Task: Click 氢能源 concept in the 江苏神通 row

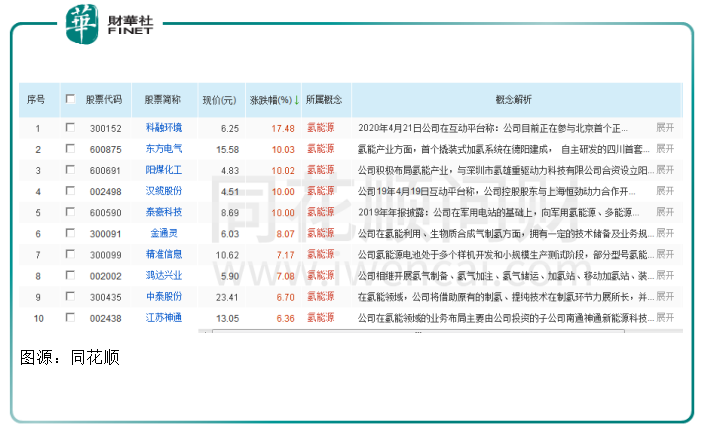Action: 321,318
